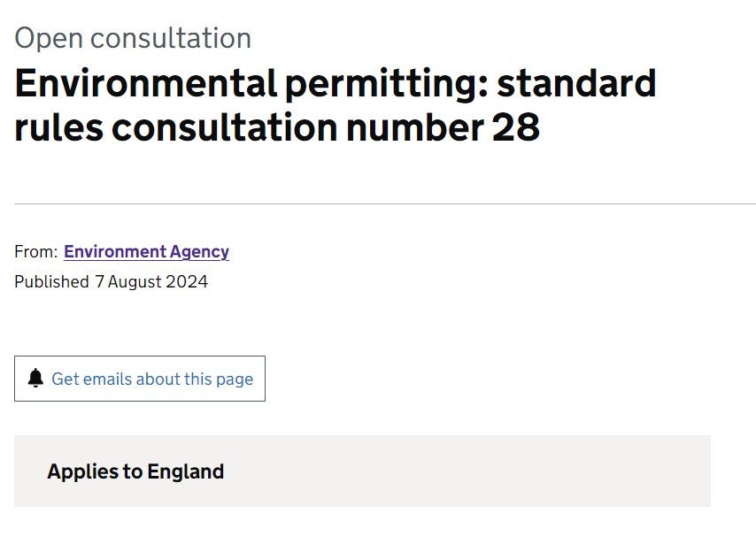Click the horizontal divider line under the title

[x=385, y=203]
